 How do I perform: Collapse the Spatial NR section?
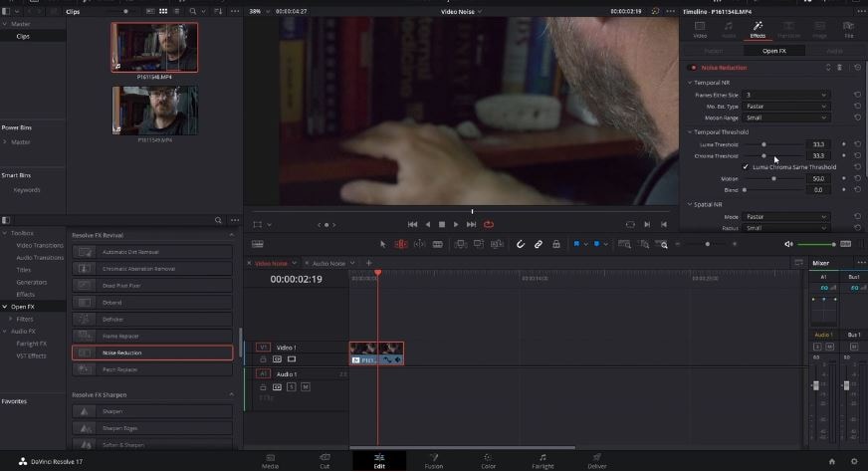[x=690, y=204]
